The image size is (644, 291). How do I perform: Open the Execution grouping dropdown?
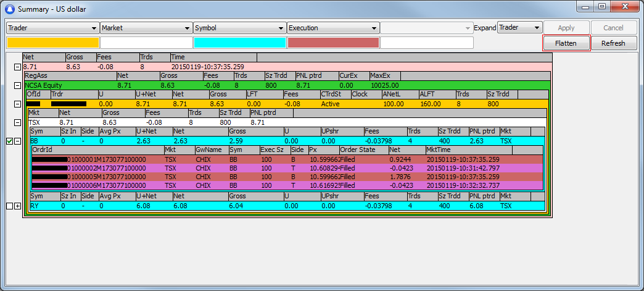point(374,28)
